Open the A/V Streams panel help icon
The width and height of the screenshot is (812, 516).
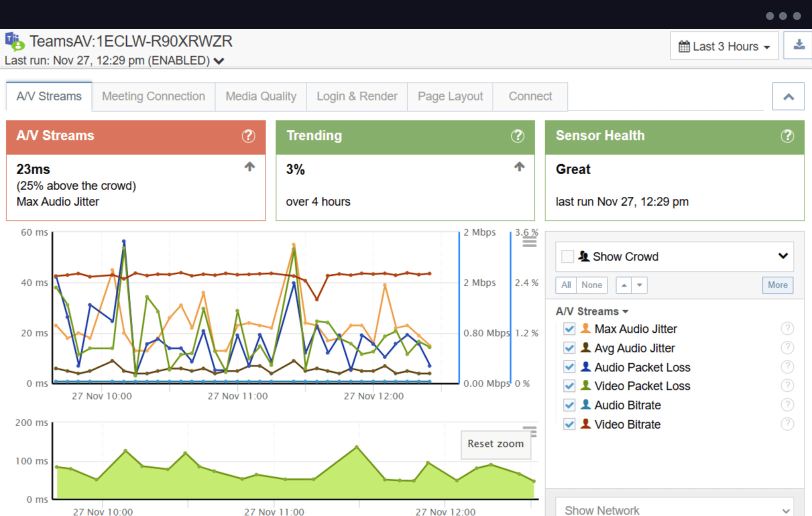(248, 136)
